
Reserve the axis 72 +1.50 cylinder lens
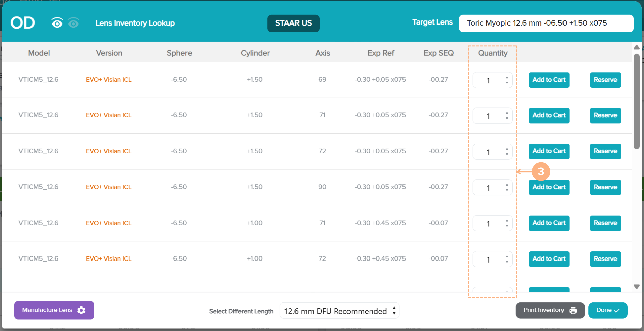click(605, 151)
